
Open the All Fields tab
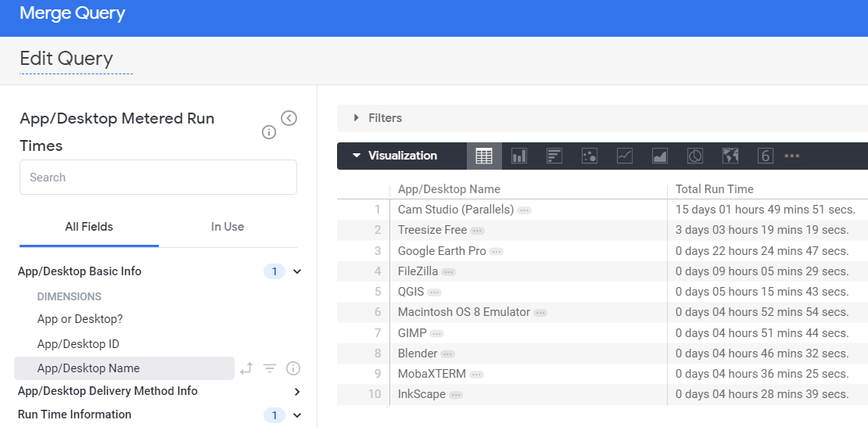89,227
